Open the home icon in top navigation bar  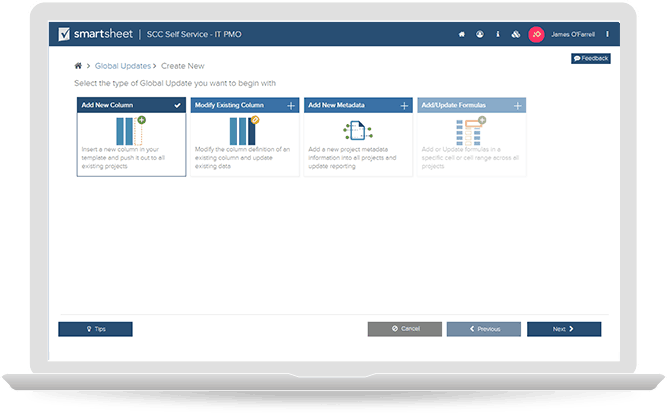tap(461, 34)
